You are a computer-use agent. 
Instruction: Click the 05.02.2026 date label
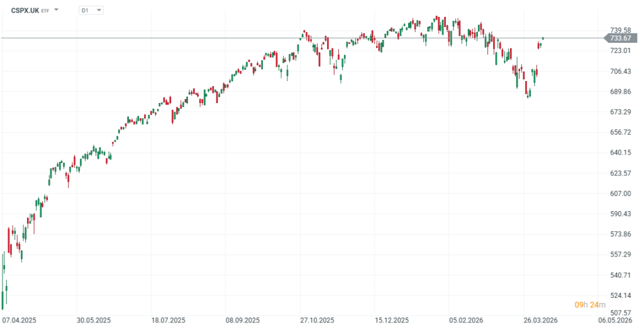click(466, 320)
